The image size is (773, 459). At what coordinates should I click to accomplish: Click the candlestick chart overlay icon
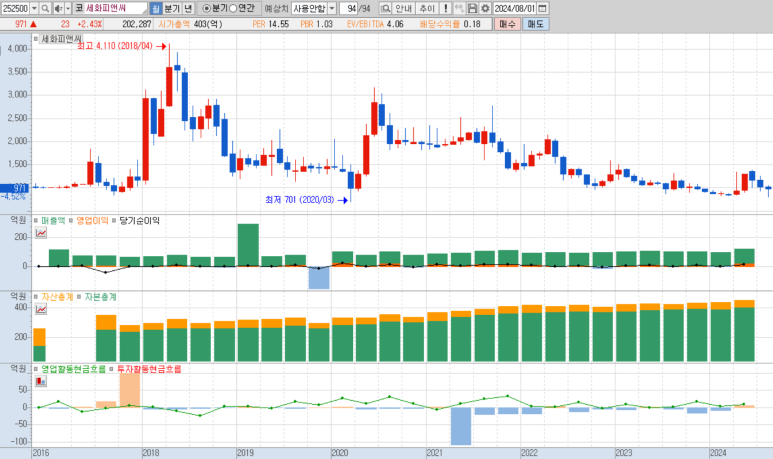(x=459, y=8)
